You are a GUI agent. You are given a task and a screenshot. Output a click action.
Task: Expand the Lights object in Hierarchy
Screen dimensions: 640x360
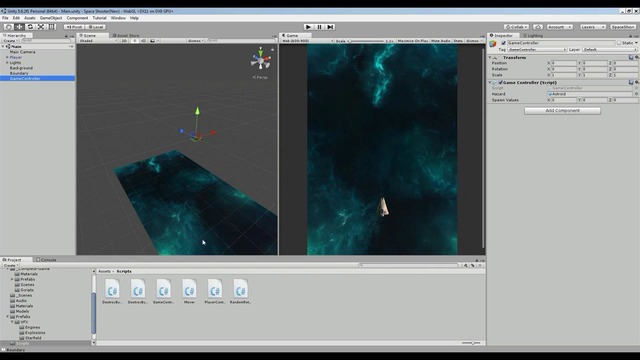point(7,62)
